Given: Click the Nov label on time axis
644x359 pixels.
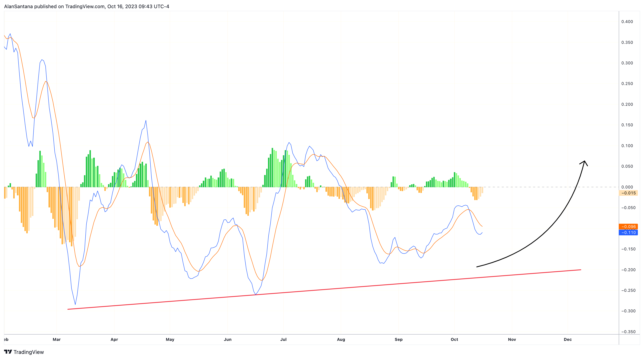Looking at the screenshot, I should (512, 339).
